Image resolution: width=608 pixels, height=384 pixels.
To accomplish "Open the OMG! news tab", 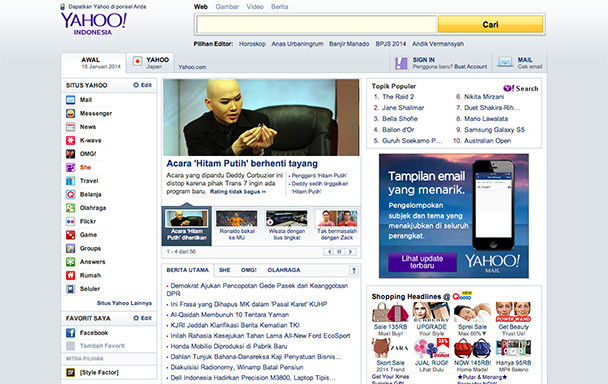I will pos(249,270).
